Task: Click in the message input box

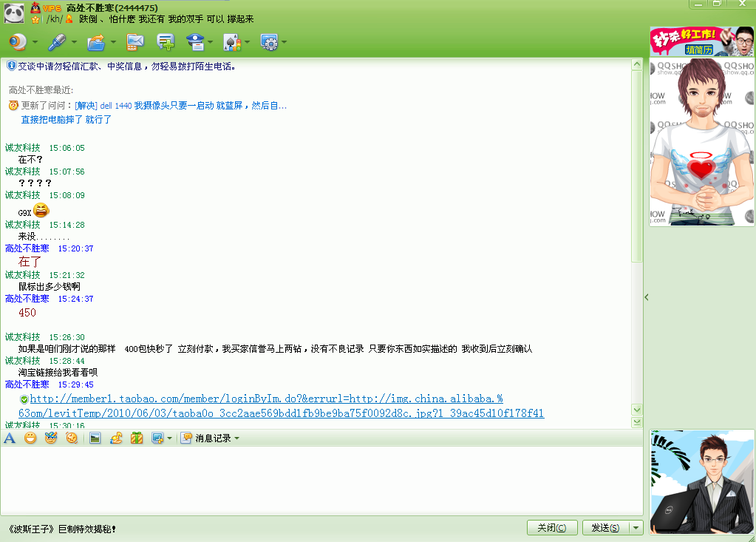Action: [x=318, y=481]
